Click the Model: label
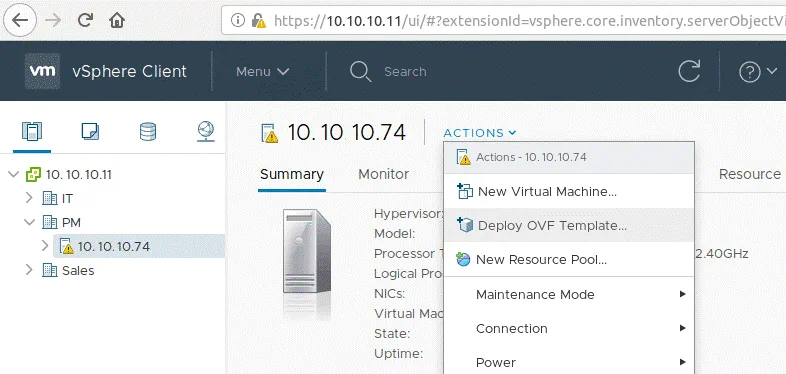Image resolution: width=786 pixels, height=374 pixels. pyautogui.click(x=395, y=234)
